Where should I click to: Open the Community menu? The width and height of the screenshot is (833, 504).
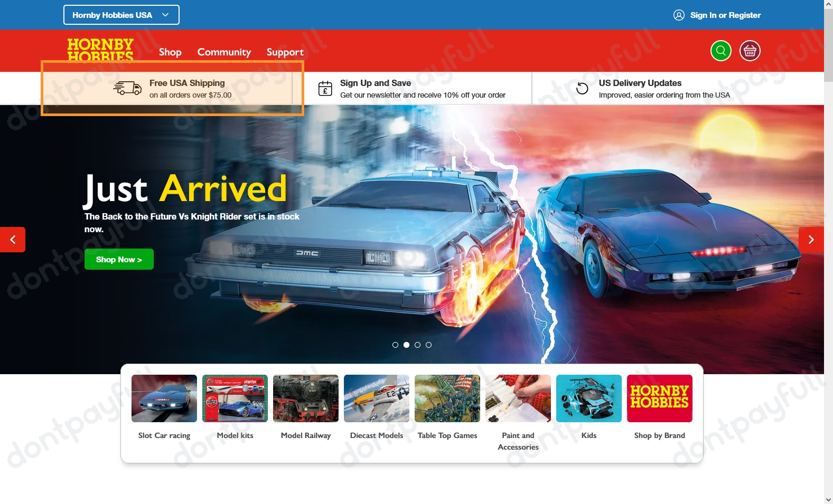224,52
